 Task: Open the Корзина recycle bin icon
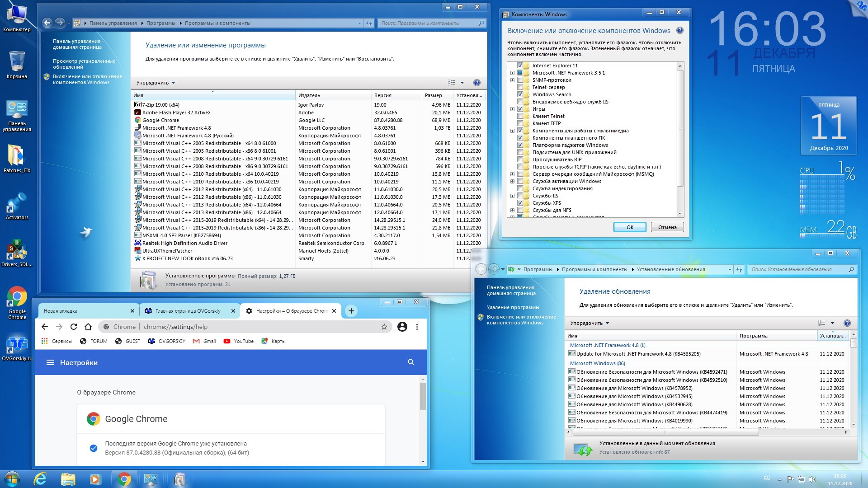tap(17, 64)
